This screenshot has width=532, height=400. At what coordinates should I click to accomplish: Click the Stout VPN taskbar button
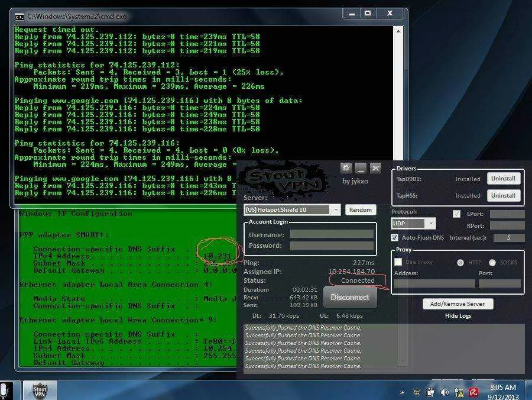[x=40, y=390]
